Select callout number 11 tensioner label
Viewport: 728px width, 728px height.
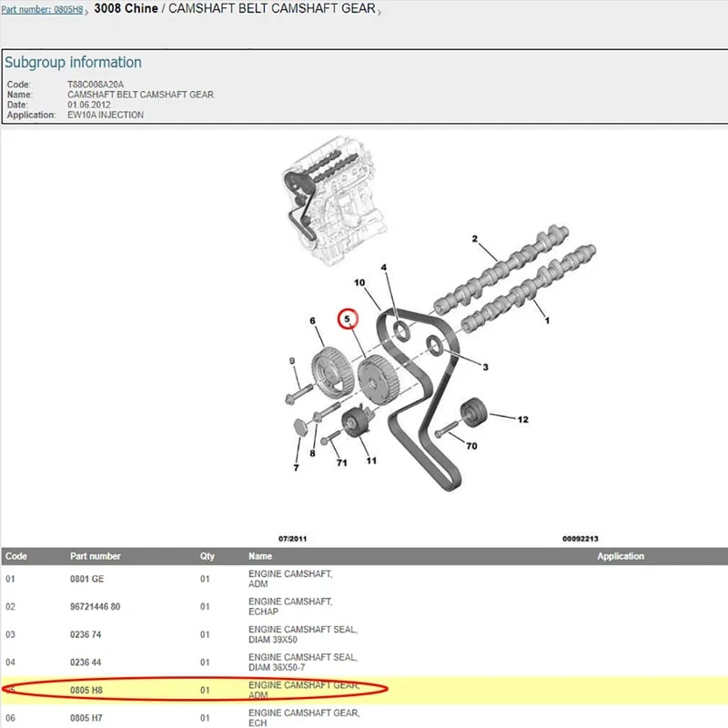[x=371, y=460]
